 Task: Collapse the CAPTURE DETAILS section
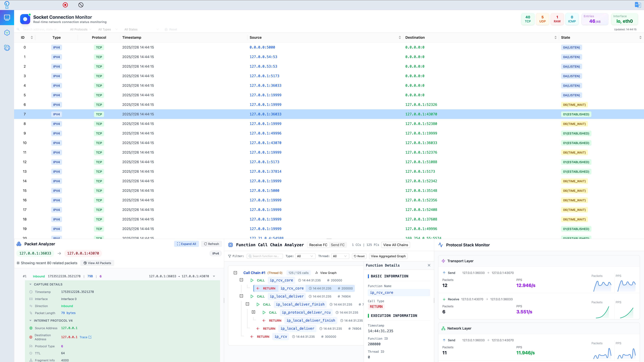click(30, 284)
